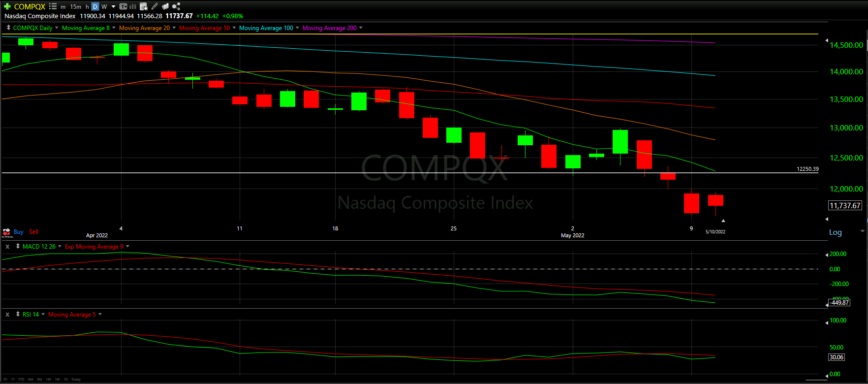Expand the RSI 14 dropdown

(43, 314)
